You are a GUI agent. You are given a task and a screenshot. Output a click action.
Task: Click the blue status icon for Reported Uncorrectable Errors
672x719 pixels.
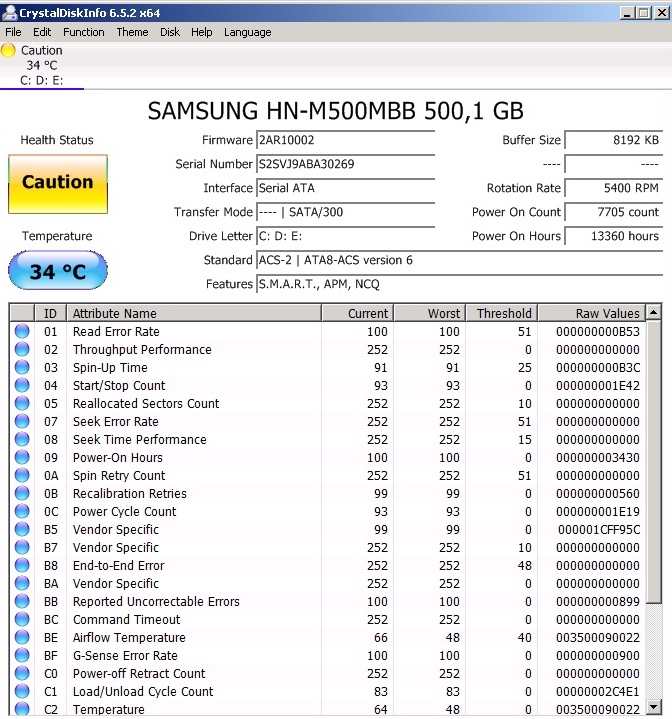pyautogui.click(x=22, y=601)
